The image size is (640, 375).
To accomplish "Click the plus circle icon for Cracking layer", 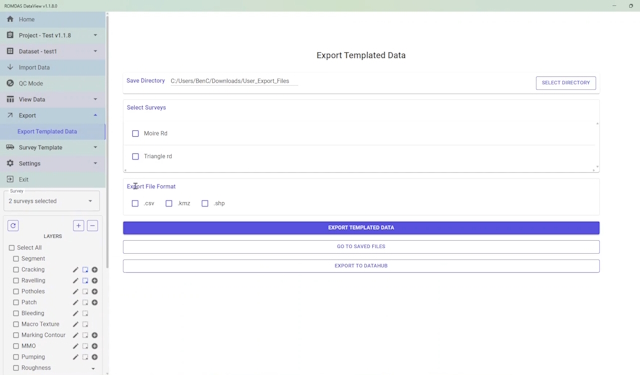I will tap(94, 270).
